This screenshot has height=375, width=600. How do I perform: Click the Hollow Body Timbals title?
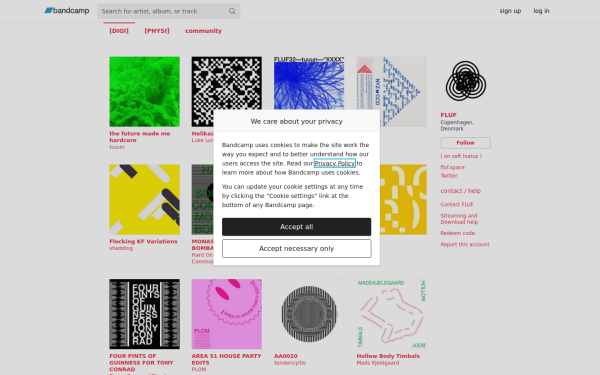388,356
